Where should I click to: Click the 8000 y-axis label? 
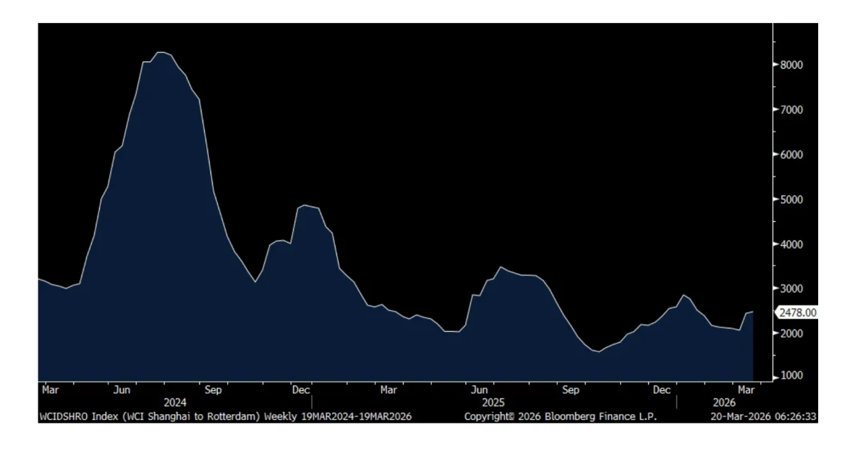click(791, 65)
